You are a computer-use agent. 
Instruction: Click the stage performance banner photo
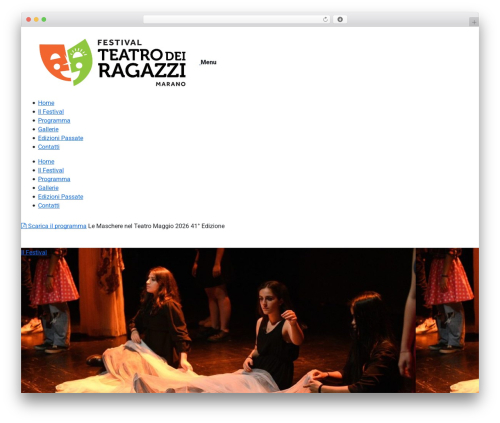click(x=250, y=320)
